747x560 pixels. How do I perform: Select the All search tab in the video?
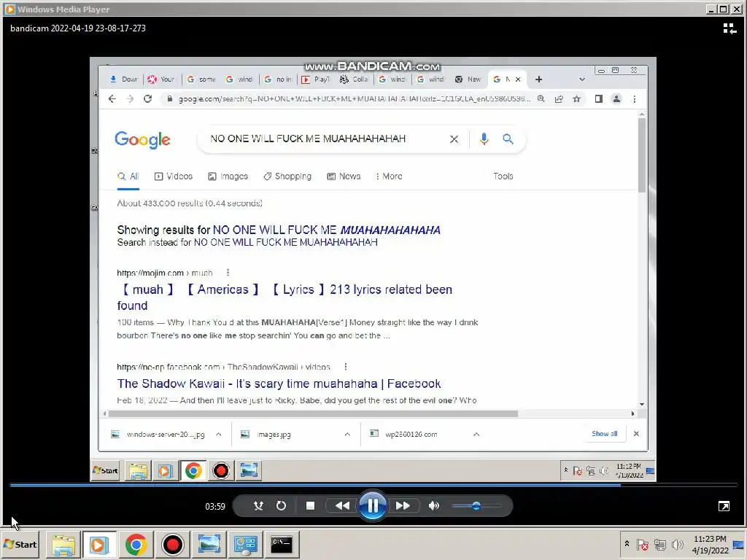pos(128,176)
